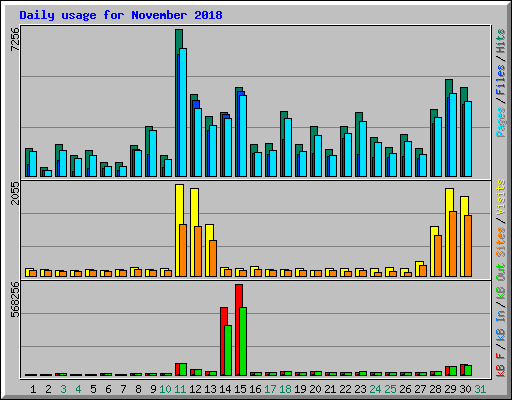Screen dimensions: 512x400
Task: Click green day number 31 on x-axis
Action: [x=480, y=389]
